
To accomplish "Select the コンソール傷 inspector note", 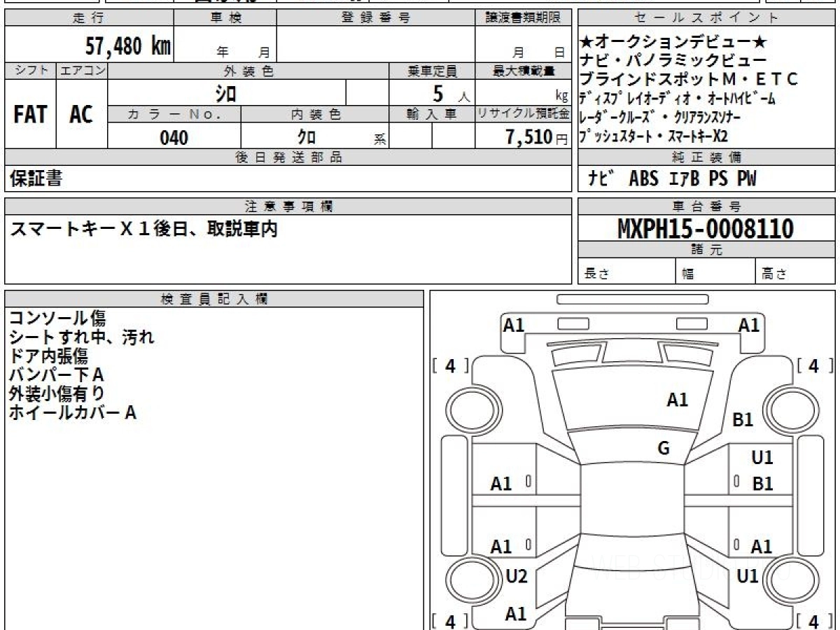I will pyautogui.click(x=57, y=318).
